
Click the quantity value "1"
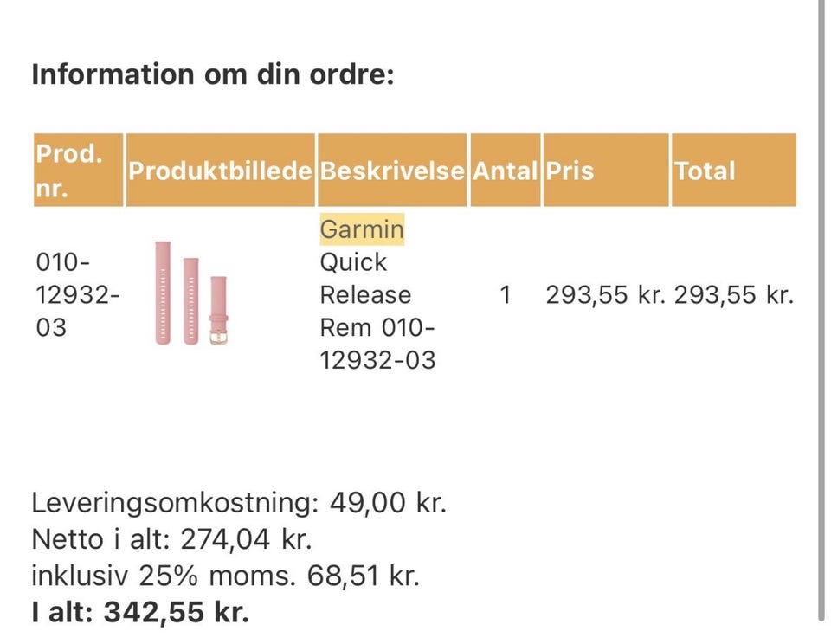coord(506,295)
